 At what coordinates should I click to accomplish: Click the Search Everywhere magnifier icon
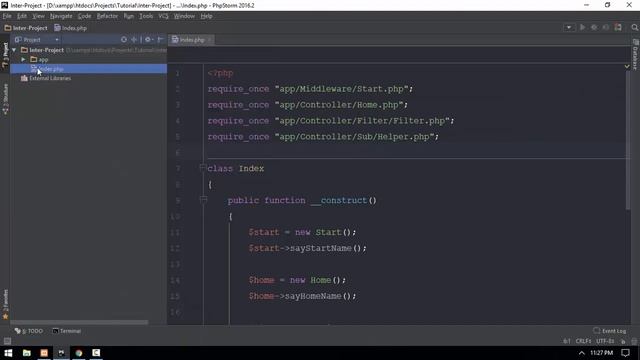[x=634, y=27]
